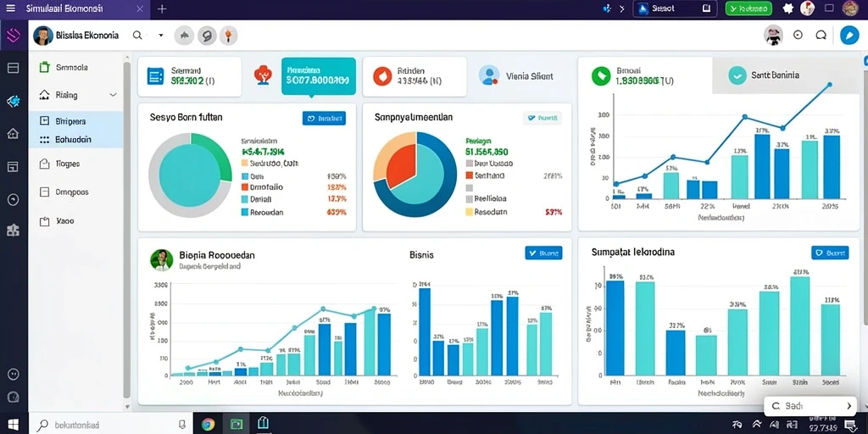The height and width of the screenshot is (434, 868).
Task: Toggle the Sentt Baninia check circle
Action: point(737,75)
